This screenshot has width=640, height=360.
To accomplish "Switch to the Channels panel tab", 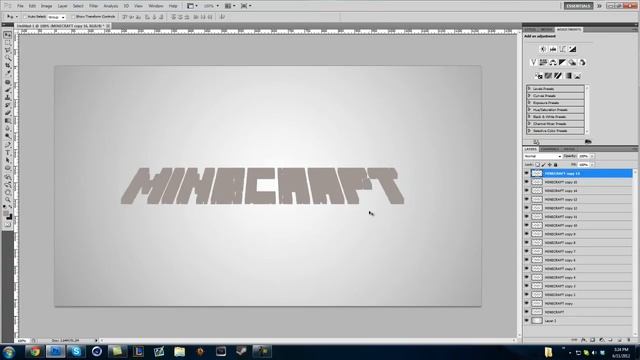I will click(x=549, y=149).
